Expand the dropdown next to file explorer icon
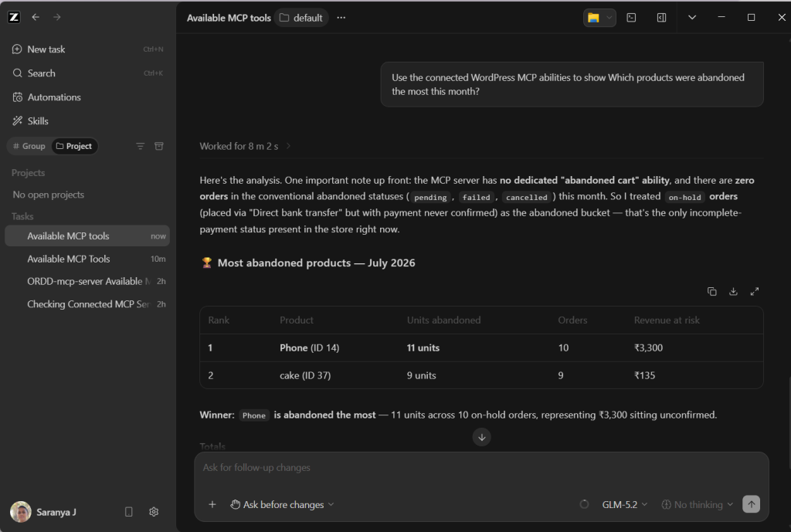This screenshot has height=532, width=791. (609, 18)
